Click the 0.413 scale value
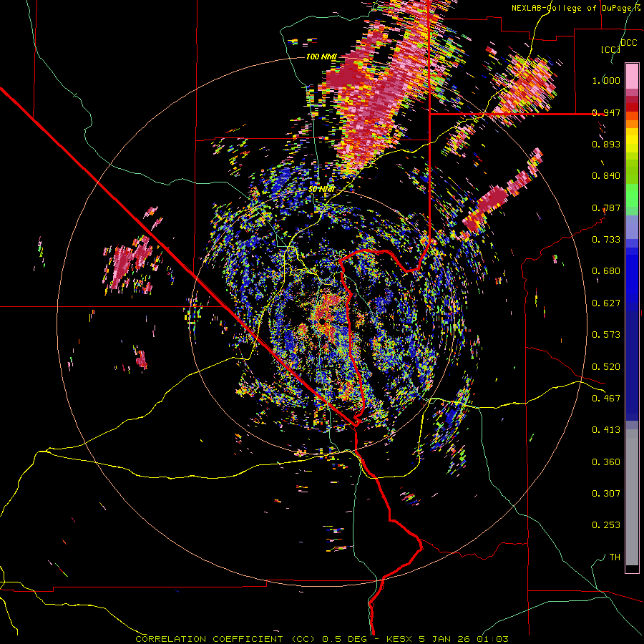 coord(606,430)
